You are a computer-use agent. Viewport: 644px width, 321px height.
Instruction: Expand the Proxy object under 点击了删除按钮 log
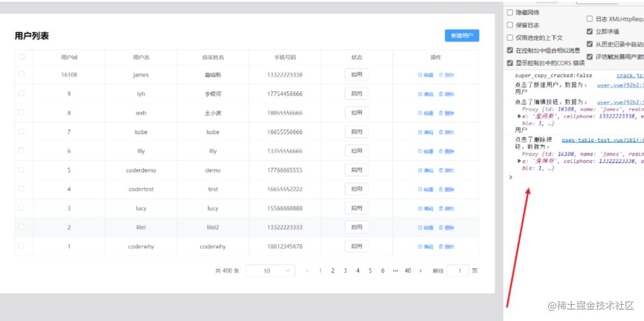pyautogui.click(x=519, y=161)
